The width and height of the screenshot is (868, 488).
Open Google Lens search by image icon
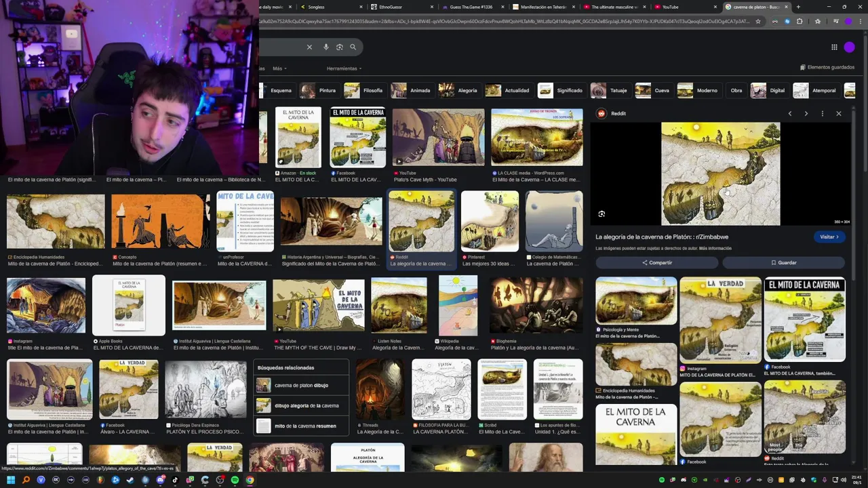[340, 47]
